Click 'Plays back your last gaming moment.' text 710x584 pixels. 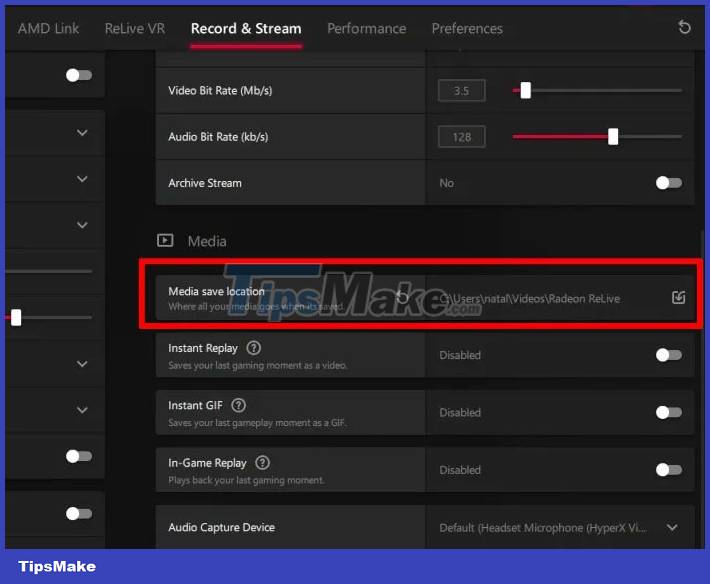[246, 480]
